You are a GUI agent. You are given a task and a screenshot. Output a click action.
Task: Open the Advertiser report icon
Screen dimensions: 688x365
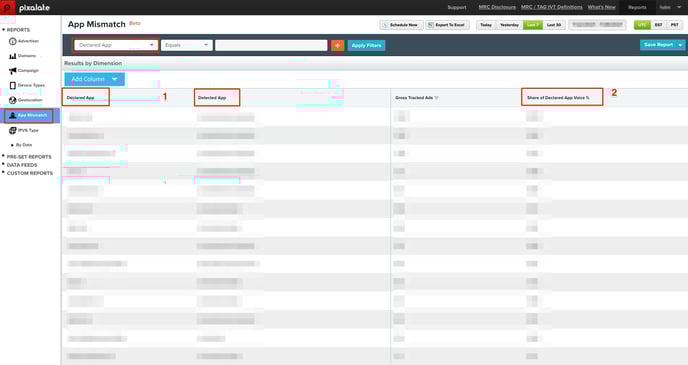click(x=13, y=41)
